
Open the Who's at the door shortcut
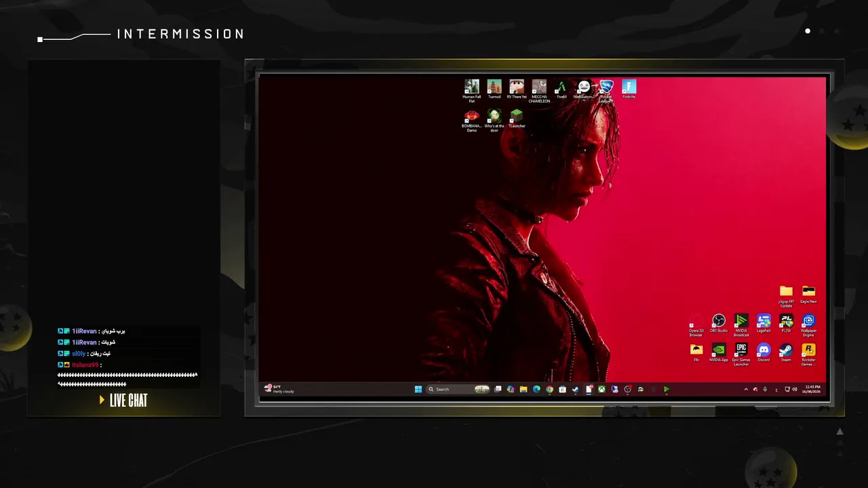coord(494,121)
